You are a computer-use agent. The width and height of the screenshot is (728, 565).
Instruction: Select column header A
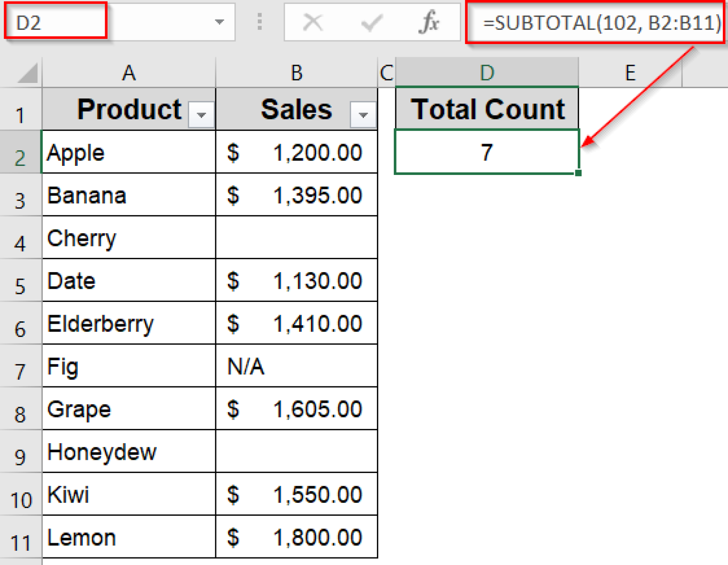128,72
